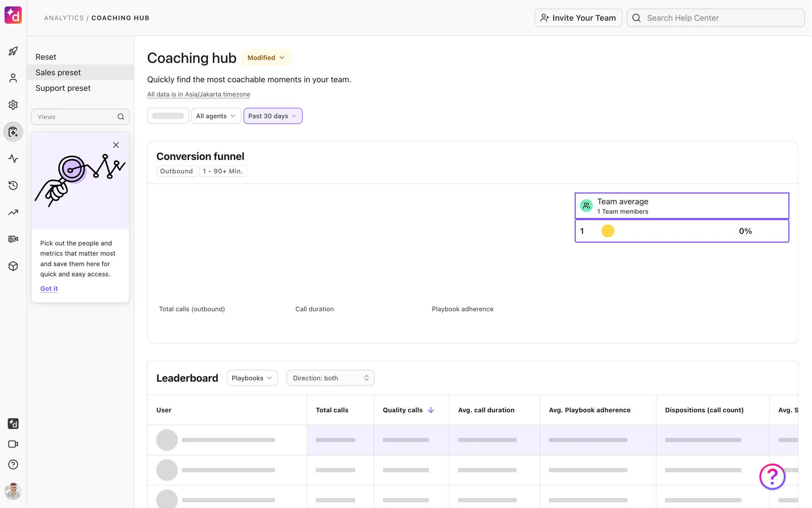Click the trending arrow analytics icon

(x=13, y=212)
